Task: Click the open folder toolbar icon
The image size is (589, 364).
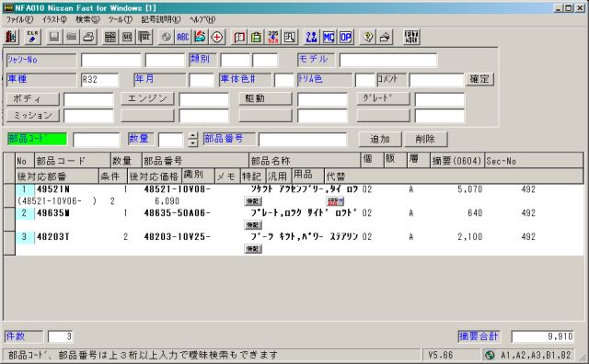Action: click(x=72, y=37)
